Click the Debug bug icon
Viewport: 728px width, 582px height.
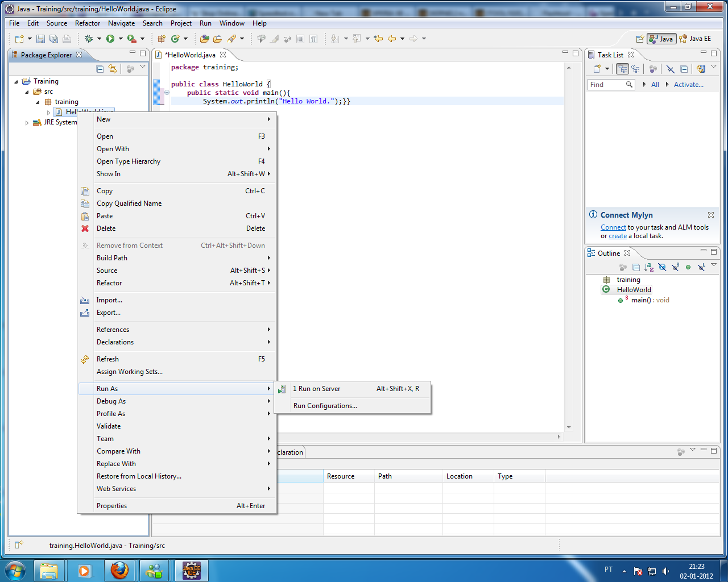89,39
